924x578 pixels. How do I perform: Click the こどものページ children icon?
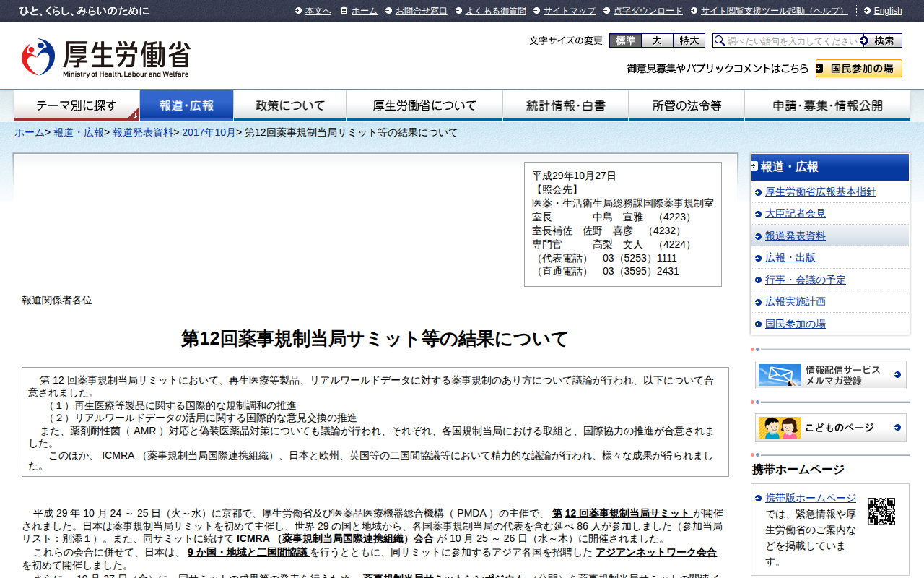[779, 428]
